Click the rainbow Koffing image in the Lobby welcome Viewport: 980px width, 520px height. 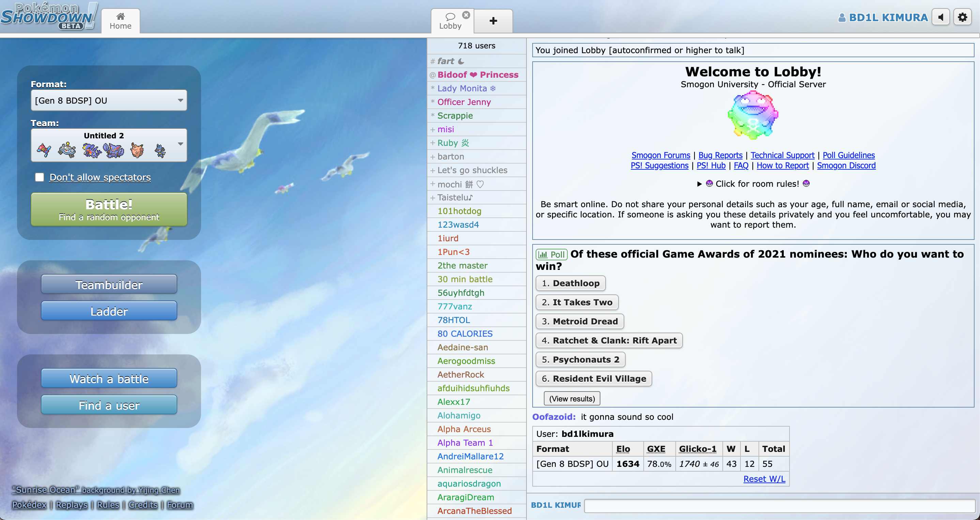753,115
